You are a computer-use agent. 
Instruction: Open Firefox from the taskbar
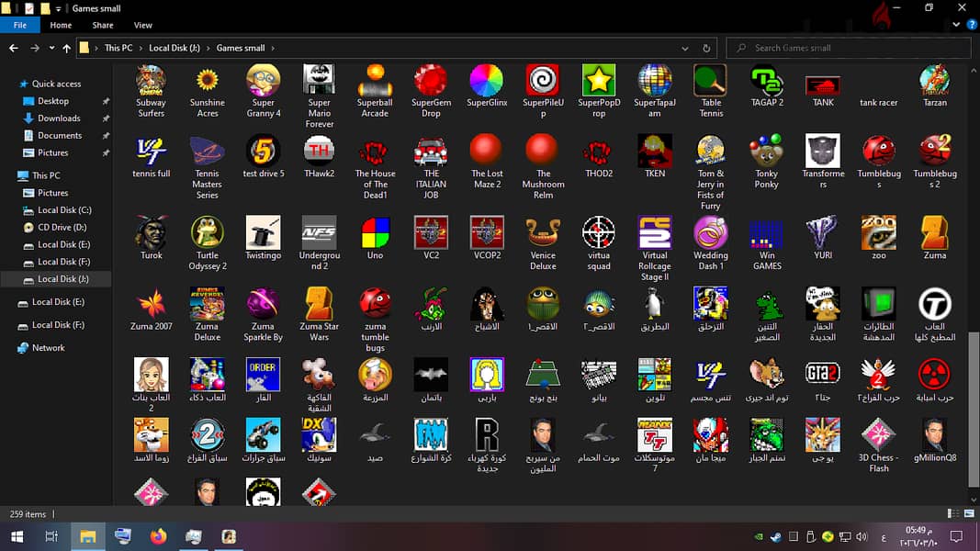[158, 536]
